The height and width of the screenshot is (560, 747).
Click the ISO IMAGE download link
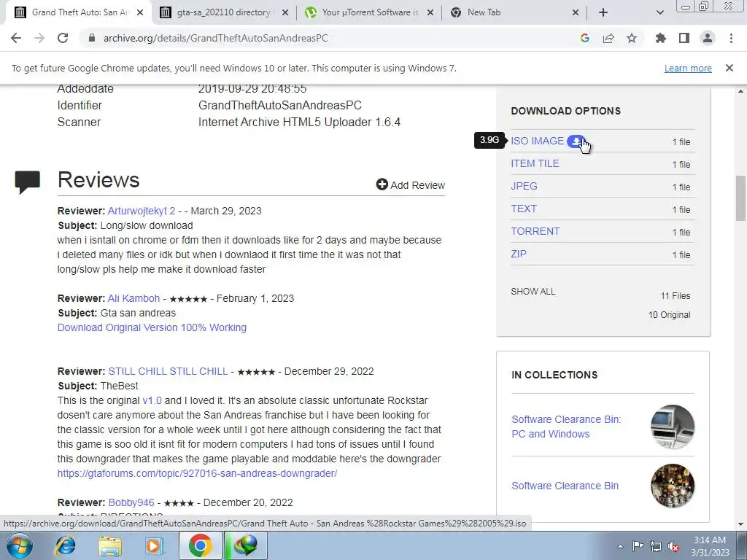click(538, 141)
